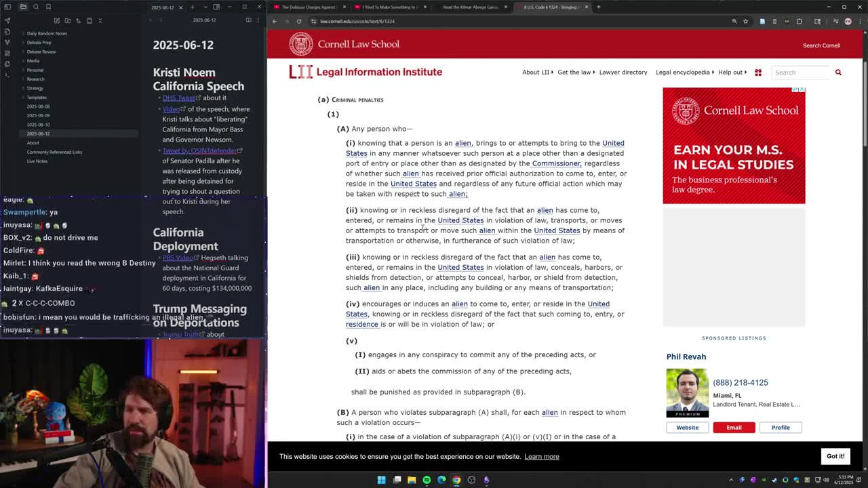This screenshot has width=868, height=488.
Task: Click the red gift icon in LII navigation
Action: point(758,73)
